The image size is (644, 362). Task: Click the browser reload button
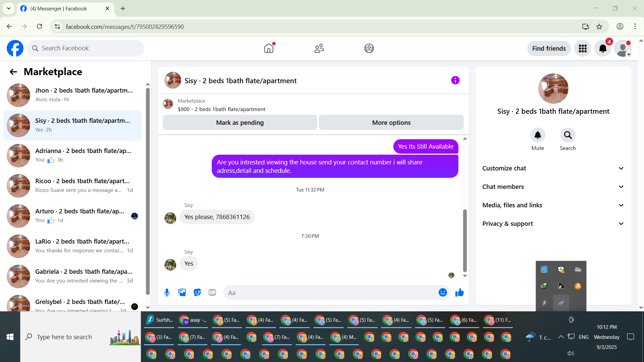(x=40, y=27)
